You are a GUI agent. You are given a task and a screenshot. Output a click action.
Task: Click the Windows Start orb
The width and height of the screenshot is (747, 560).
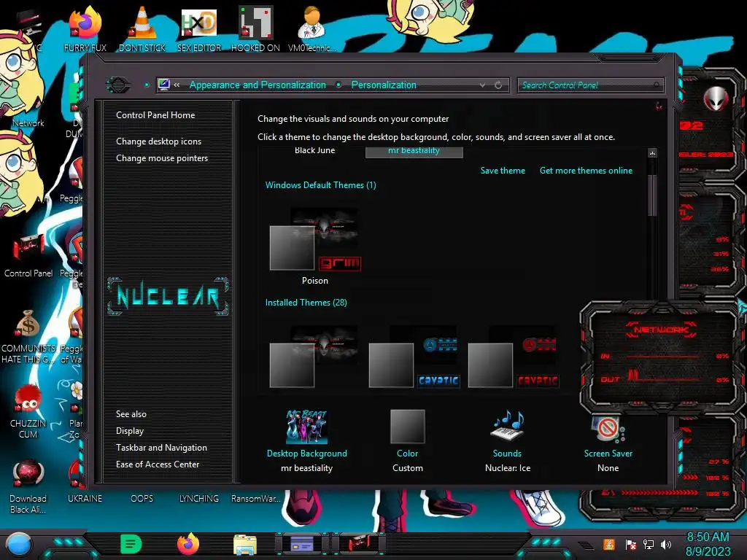point(19,545)
